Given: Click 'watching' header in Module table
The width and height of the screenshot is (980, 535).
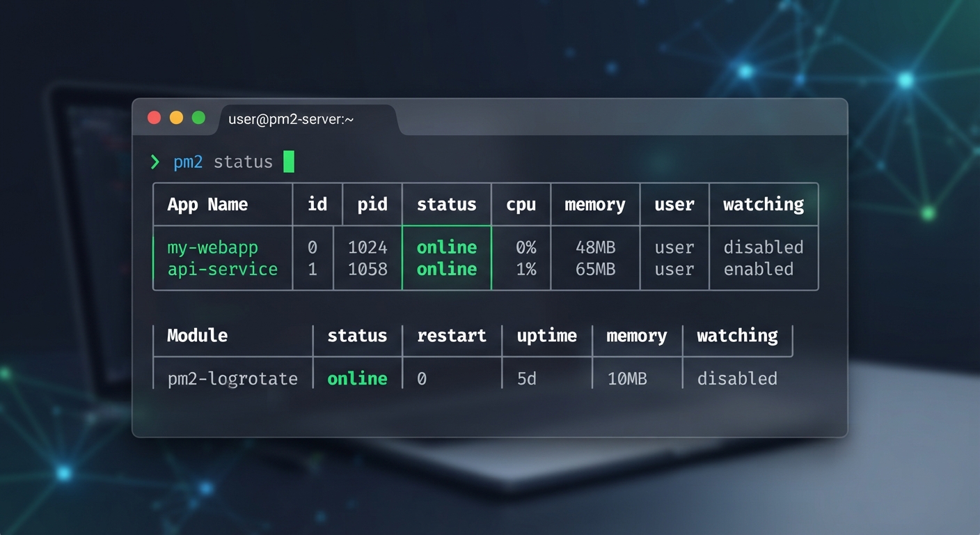Looking at the screenshot, I should pyautogui.click(x=738, y=336).
